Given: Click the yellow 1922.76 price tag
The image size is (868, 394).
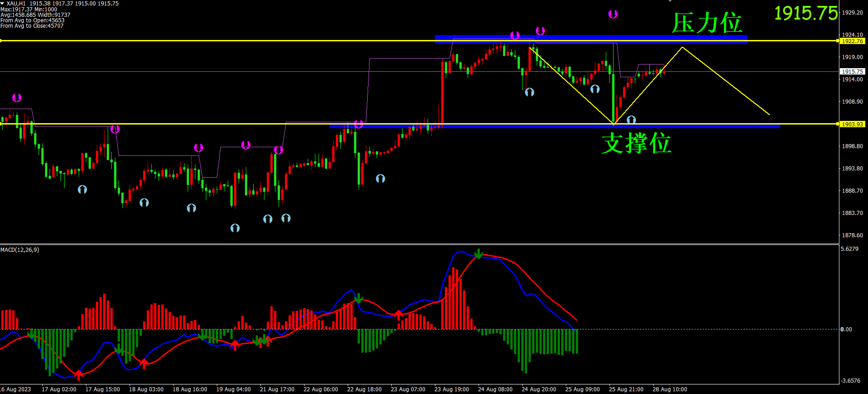Looking at the screenshot, I should tap(852, 41).
